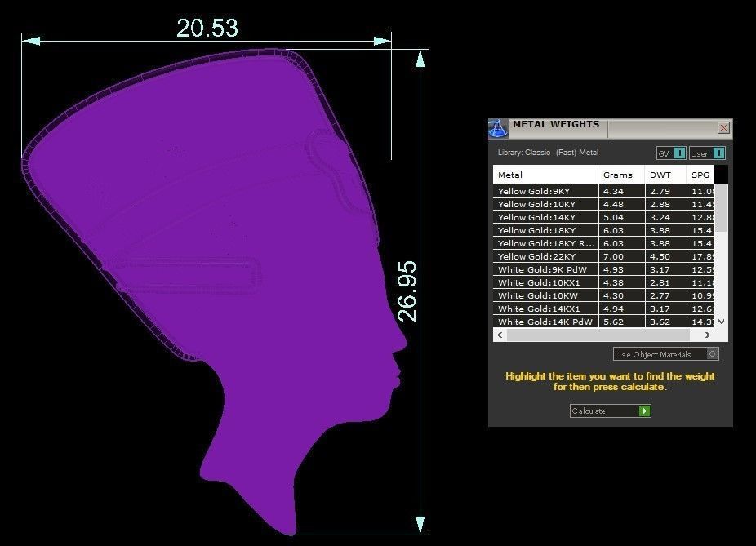Click the 4.50 DWT value for 22KY

pyautogui.click(x=660, y=257)
